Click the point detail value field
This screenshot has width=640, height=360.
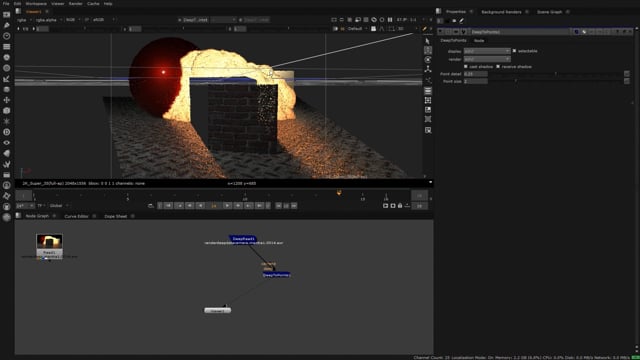tap(476, 73)
